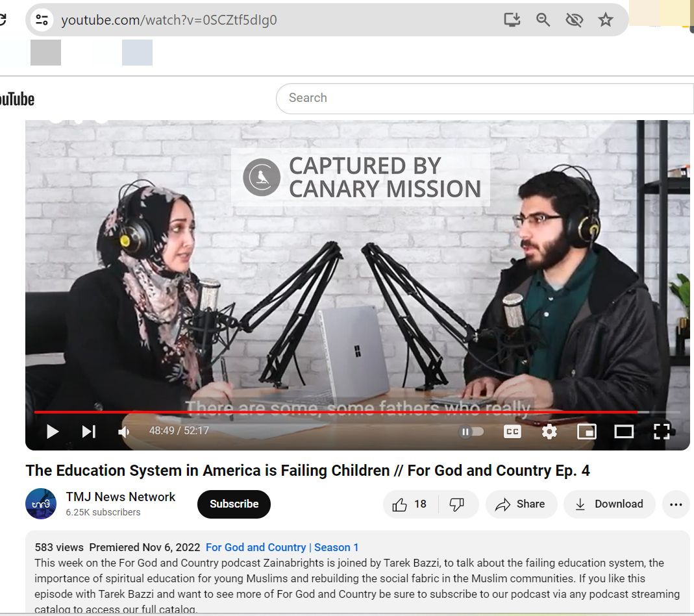Screen dimensions: 694x616
Task: Open the hidden passwords eye menu
Action: 574,19
